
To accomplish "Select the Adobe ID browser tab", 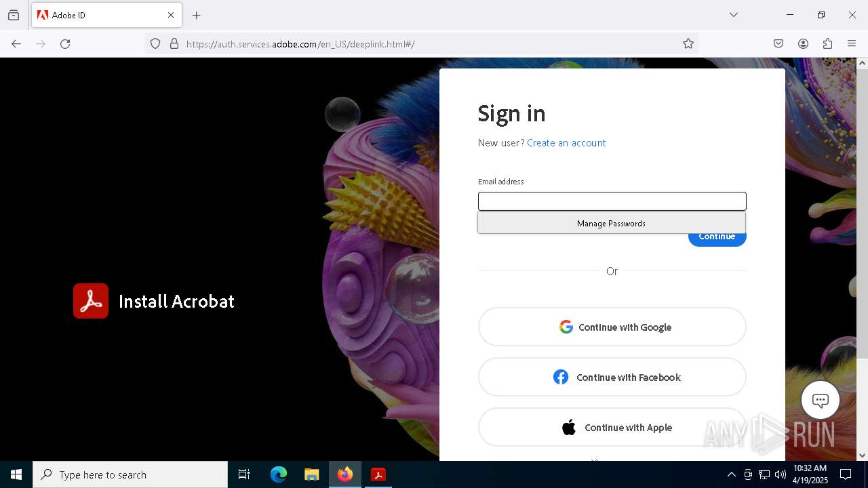I will coord(106,15).
